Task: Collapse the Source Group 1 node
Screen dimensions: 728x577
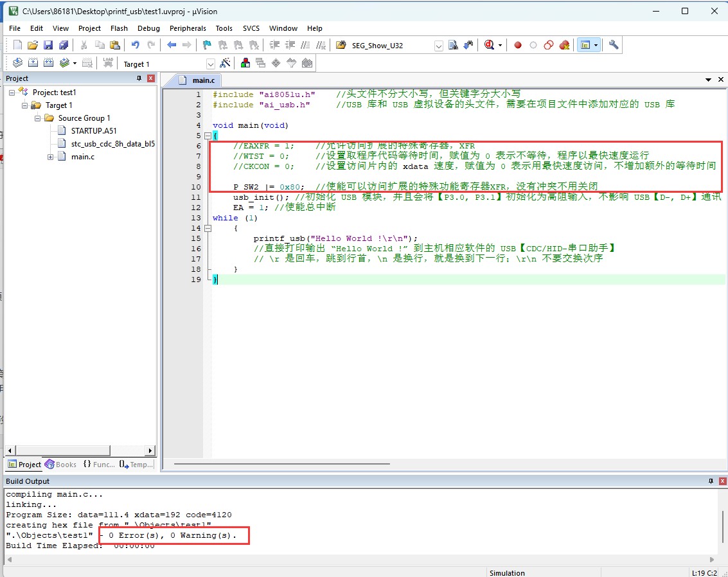Action: coord(38,118)
